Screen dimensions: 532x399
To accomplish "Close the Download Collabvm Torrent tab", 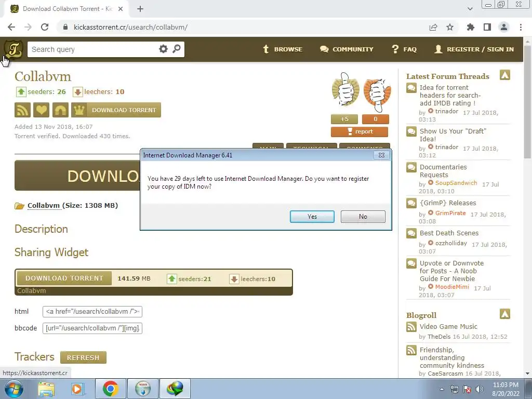I will point(121,9).
